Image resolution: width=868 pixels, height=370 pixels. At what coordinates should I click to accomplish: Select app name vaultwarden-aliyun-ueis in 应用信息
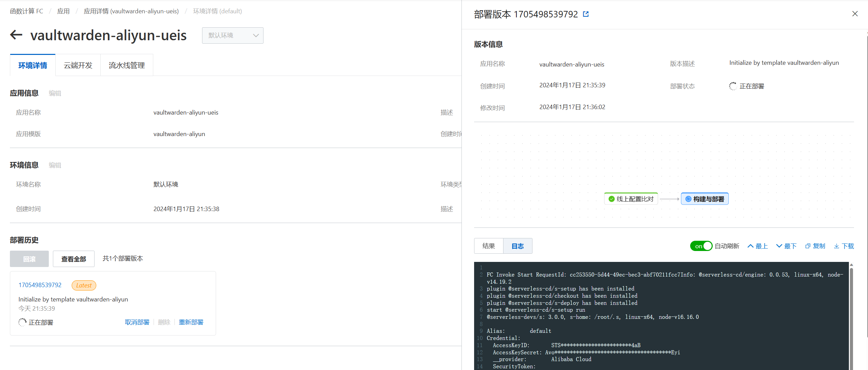click(x=186, y=113)
